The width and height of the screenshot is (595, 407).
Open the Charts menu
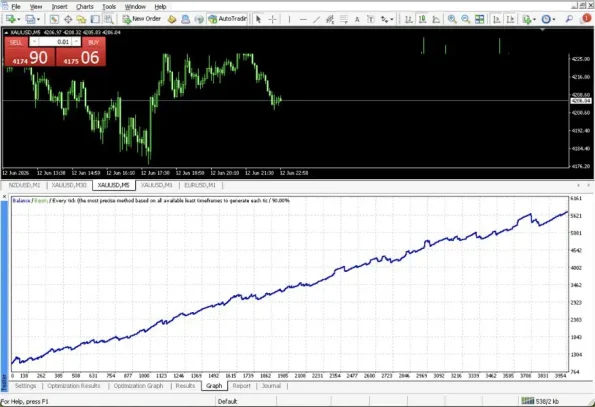pyautogui.click(x=84, y=7)
